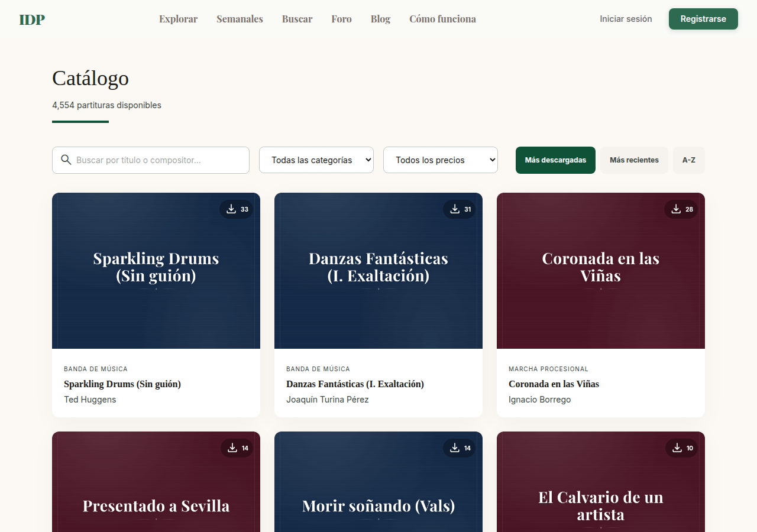
Task: Open the Todas las categorías dropdown
Action: [316, 160]
